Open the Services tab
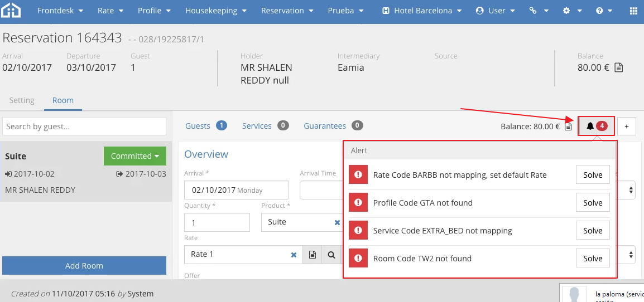Image resolution: width=644 pixels, height=302 pixels. tap(257, 126)
